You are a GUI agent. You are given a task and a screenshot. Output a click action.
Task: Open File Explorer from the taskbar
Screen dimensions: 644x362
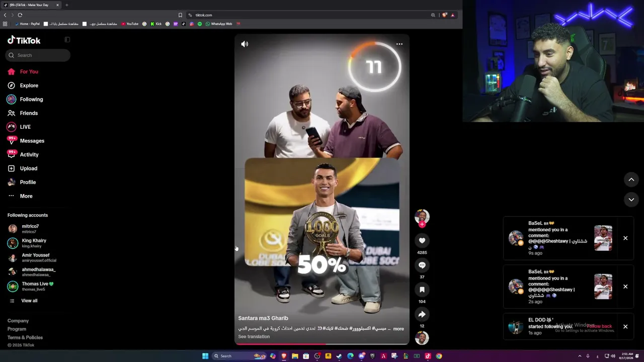click(x=295, y=356)
